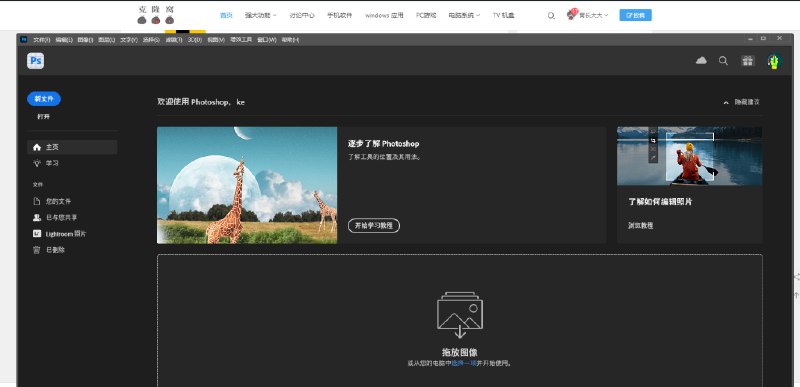800x387 pixels.
Task: Click the website user avatar with badge
Action: [571, 14]
